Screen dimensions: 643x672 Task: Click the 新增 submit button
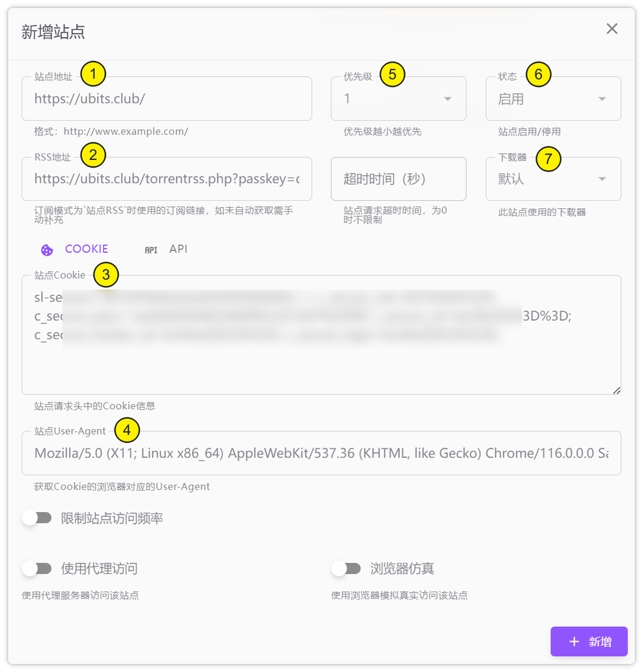click(588, 641)
